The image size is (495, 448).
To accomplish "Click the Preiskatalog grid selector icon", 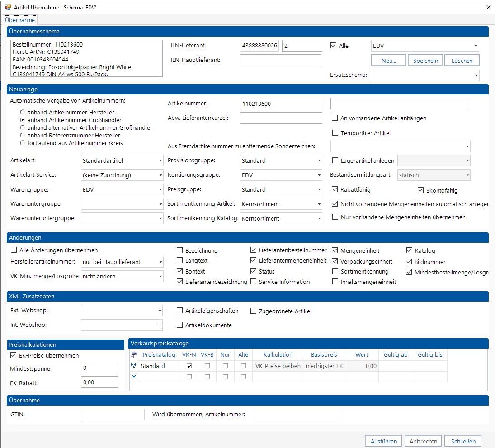I will (x=134, y=354).
